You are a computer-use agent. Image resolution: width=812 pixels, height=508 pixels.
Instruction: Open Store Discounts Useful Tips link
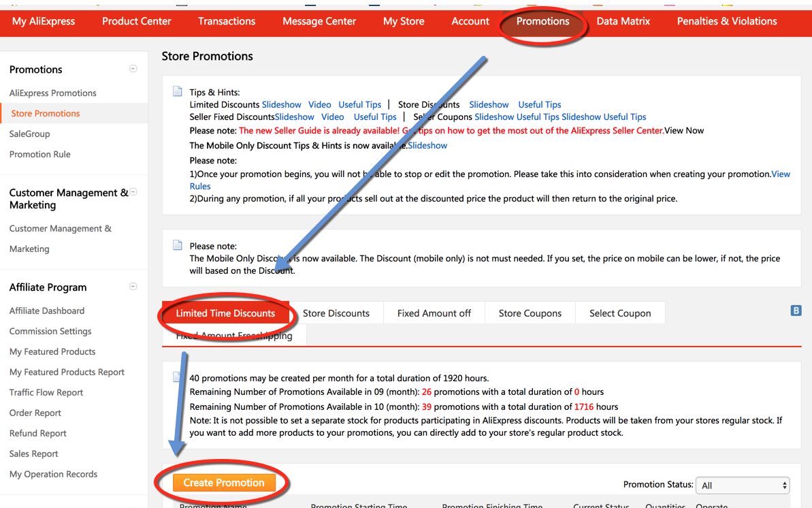point(540,105)
